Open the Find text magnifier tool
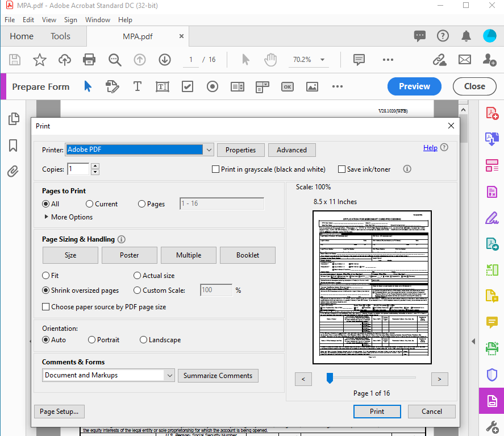 point(115,60)
